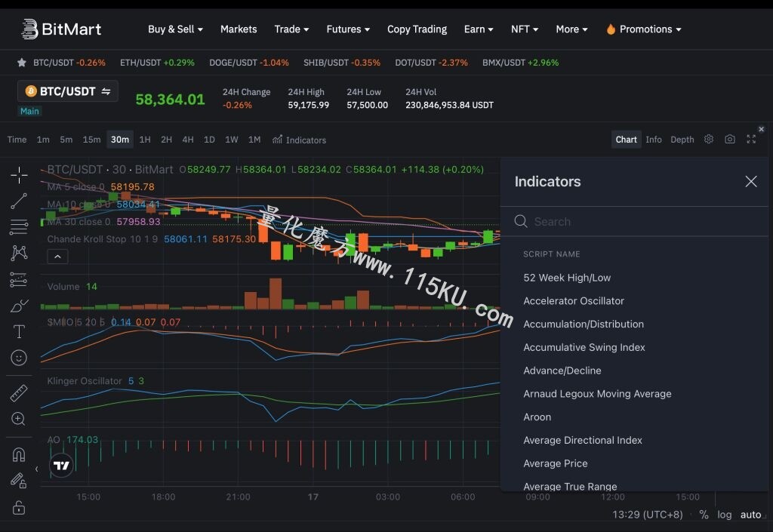Expand the Buy & Sell menu
This screenshot has width=773, height=532.
[175, 29]
